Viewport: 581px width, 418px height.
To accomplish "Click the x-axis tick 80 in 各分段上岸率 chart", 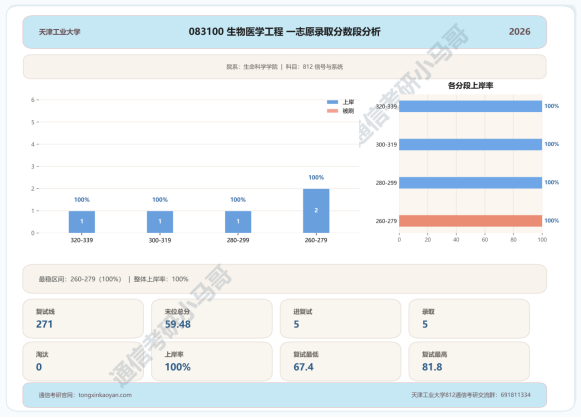I will tap(513, 240).
